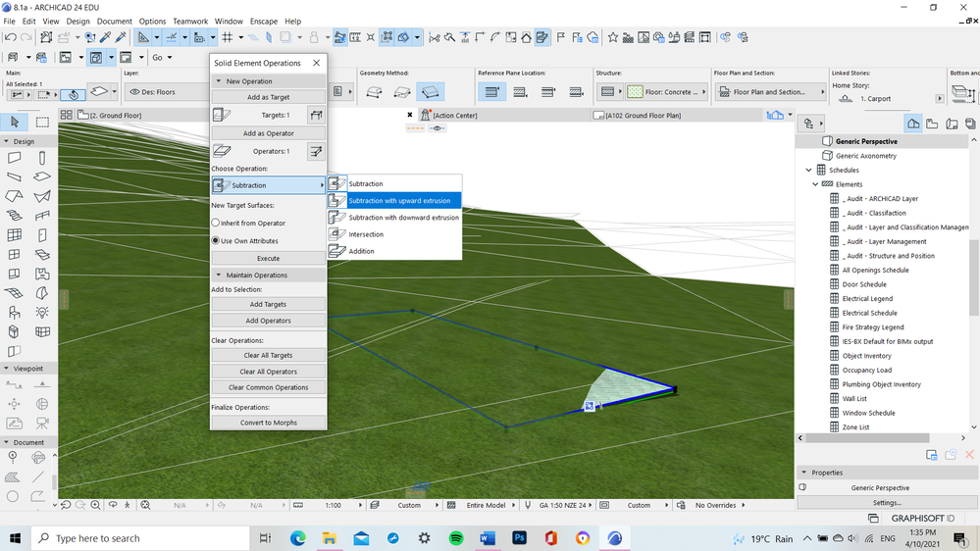
Task: Click Convert to Morphs button
Action: (x=268, y=423)
